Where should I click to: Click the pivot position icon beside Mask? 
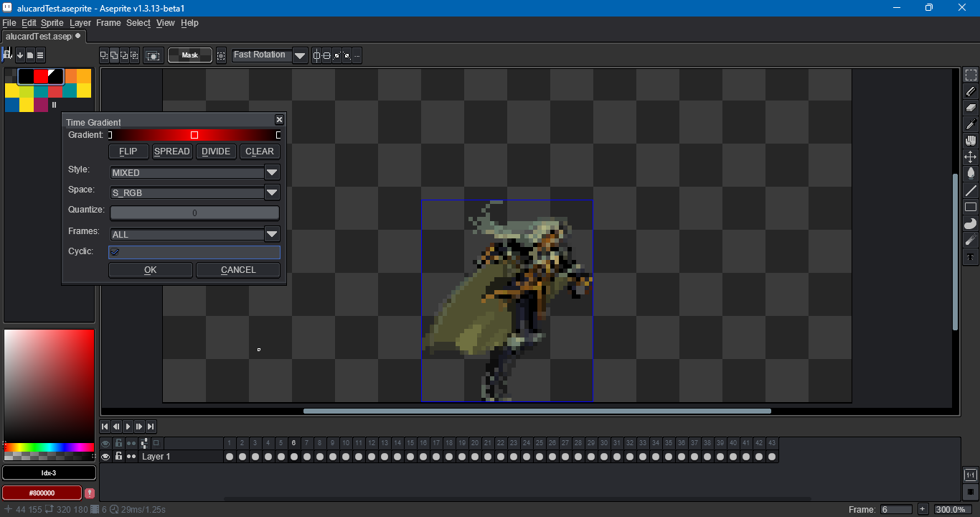pyautogui.click(x=221, y=55)
